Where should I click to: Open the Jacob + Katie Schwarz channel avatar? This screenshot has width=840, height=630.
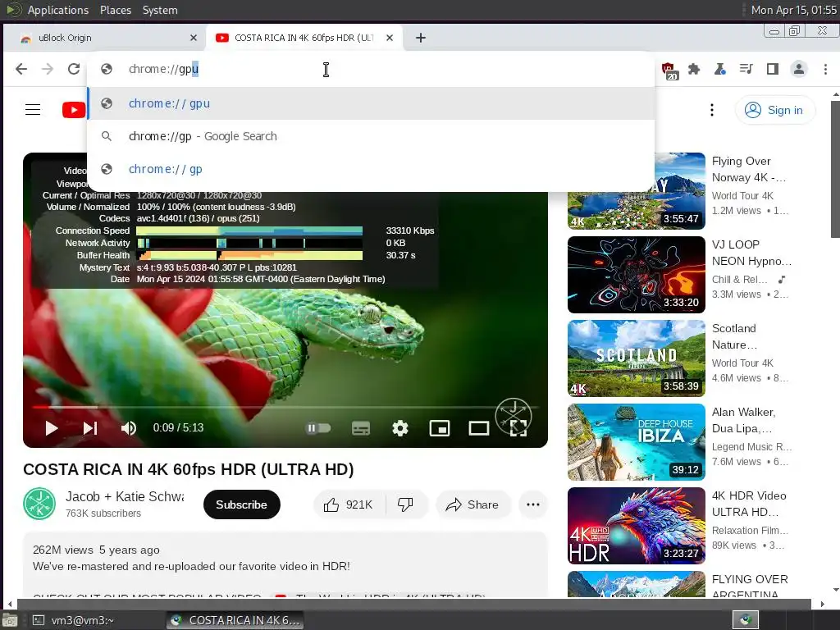pyautogui.click(x=39, y=504)
